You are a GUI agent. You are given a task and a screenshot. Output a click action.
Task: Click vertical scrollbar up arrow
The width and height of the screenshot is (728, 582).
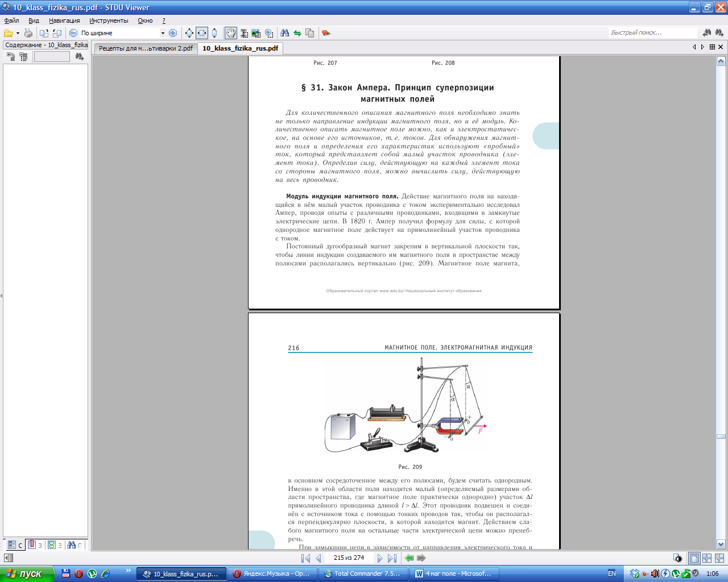click(721, 61)
